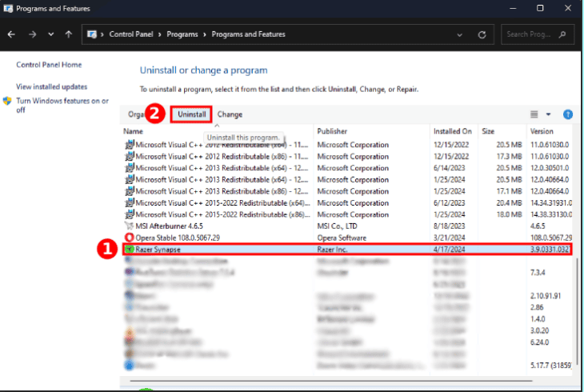Select Visual C++ 2013 (x64) dated 6/14/2023
The width and height of the screenshot is (584, 392).
click(x=347, y=168)
